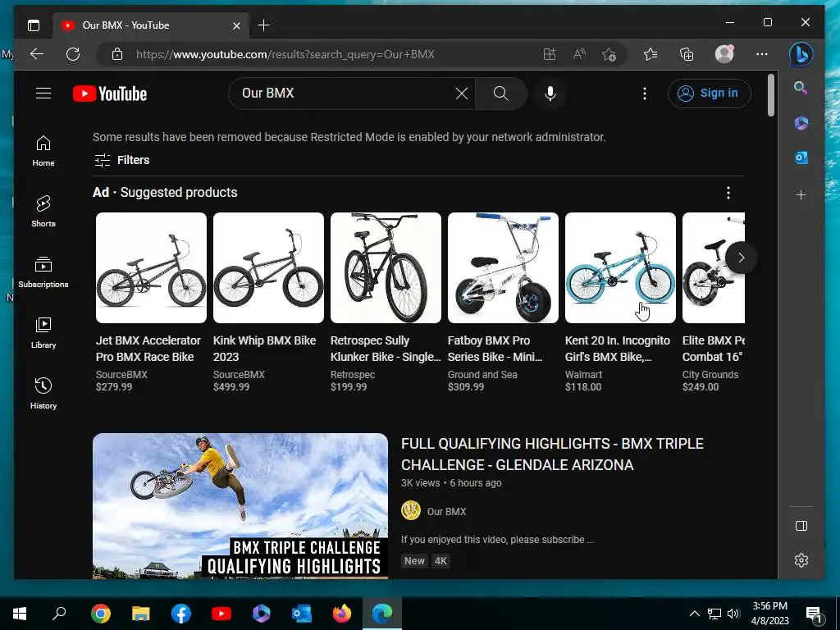The height and width of the screenshot is (630, 840).
Task: Toggle the Edge sidebar hide button
Action: [801, 526]
